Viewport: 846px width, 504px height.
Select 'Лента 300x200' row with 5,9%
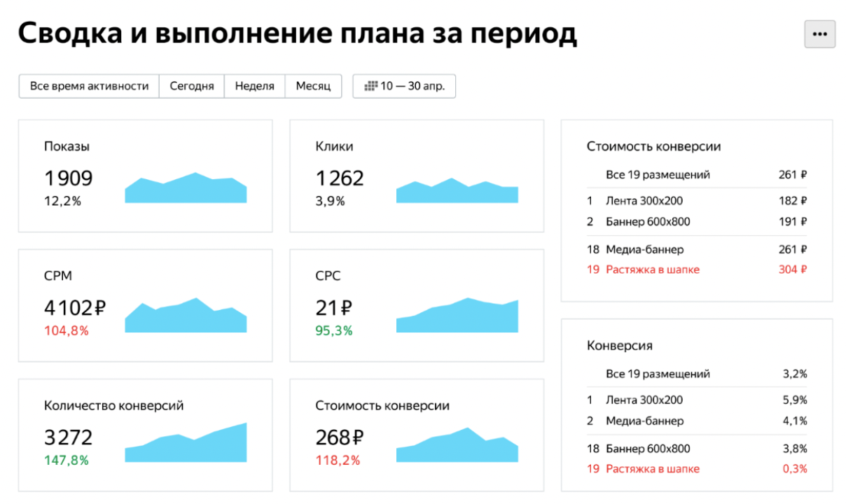697,400
